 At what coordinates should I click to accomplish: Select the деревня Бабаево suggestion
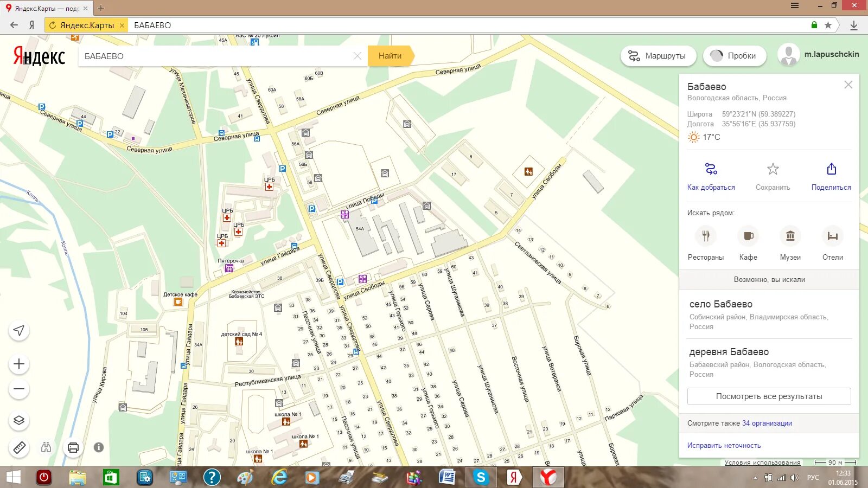(x=769, y=362)
